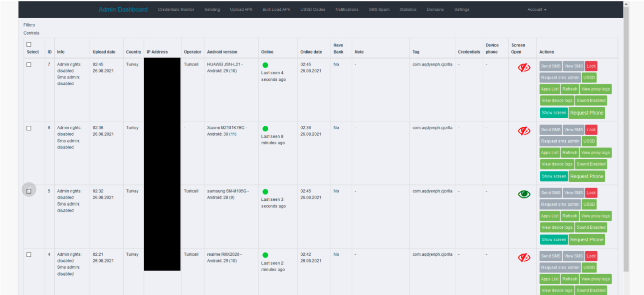Click Refresh in the samsung row

click(569, 216)
